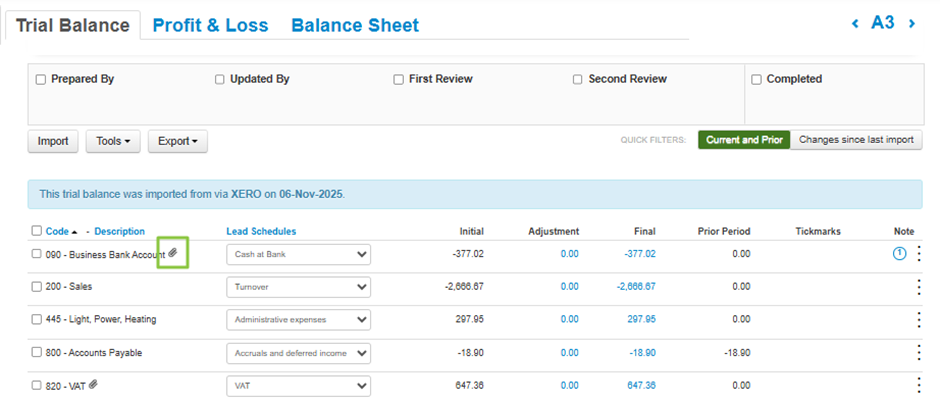Open three-dot menu for Accounts Payable row
Screen dimensions: 940x404
click(x=918, y=353)
